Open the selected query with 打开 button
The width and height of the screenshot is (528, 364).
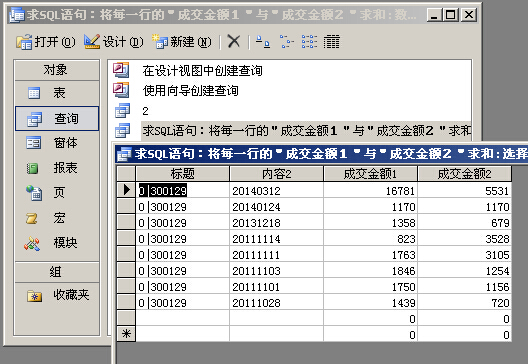pos(45,42)
